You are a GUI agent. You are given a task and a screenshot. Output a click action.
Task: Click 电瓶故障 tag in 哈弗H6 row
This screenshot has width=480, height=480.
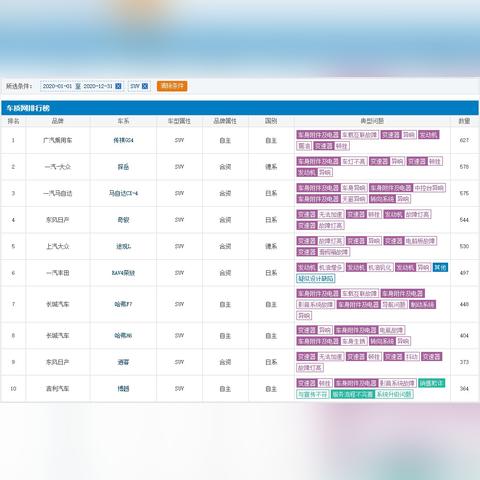[391, 330]
